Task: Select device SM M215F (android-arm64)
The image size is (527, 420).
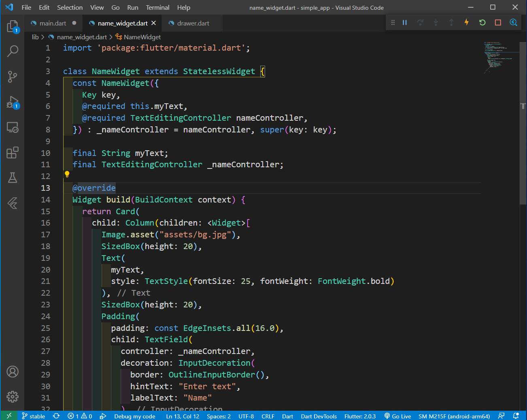Action: [454, 416]
